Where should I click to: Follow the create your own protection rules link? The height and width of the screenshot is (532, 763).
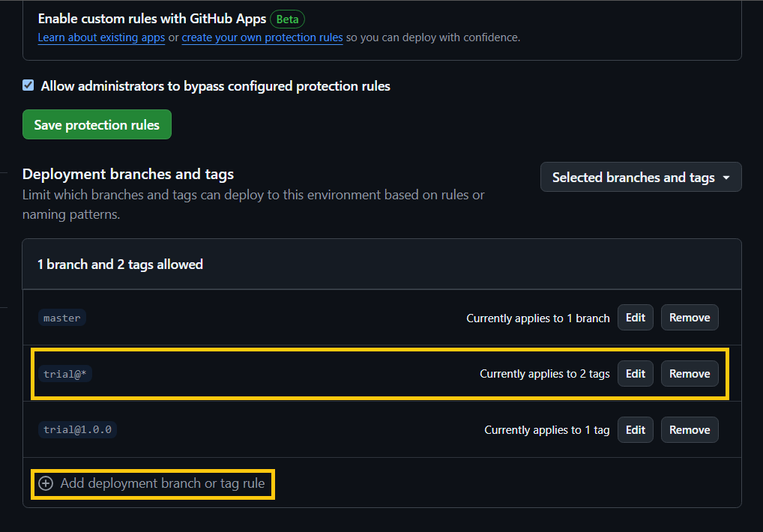coord(262,37)
